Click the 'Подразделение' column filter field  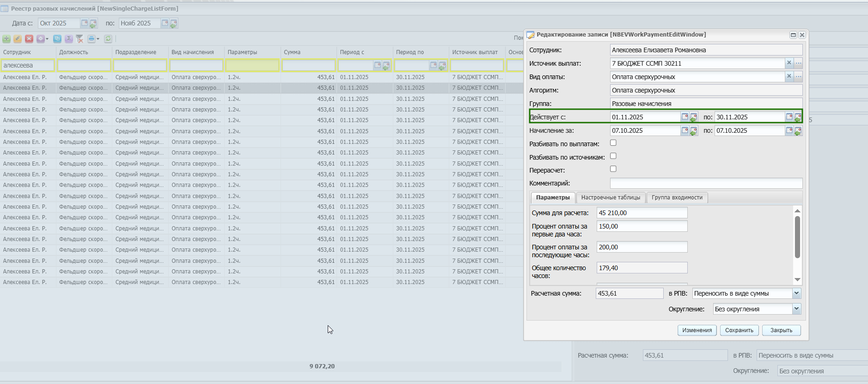pyautogui.click(x=140, y=65)
